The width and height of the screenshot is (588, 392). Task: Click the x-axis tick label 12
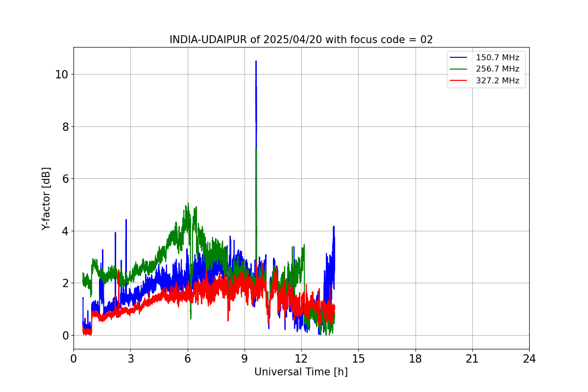pos(301,359)
